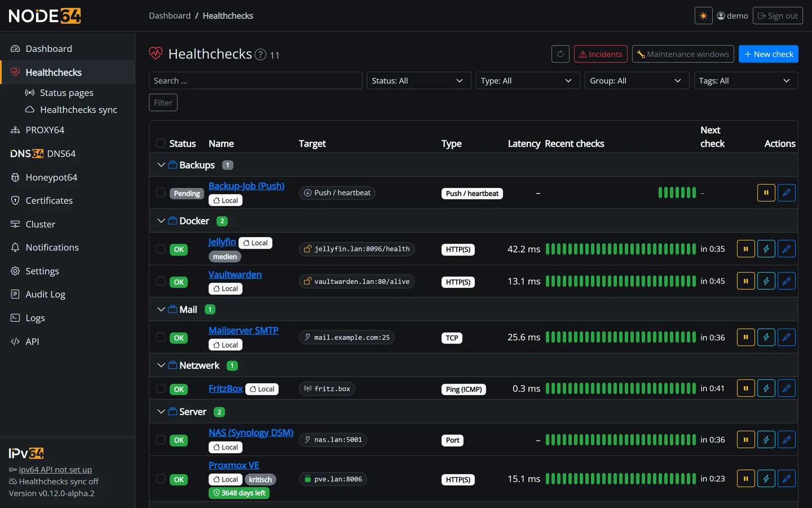Image resolution: width=812 pixels, height=508 pixels.
Task: Open the Healthchecks help question mark
Action: [x=260, y=54]
